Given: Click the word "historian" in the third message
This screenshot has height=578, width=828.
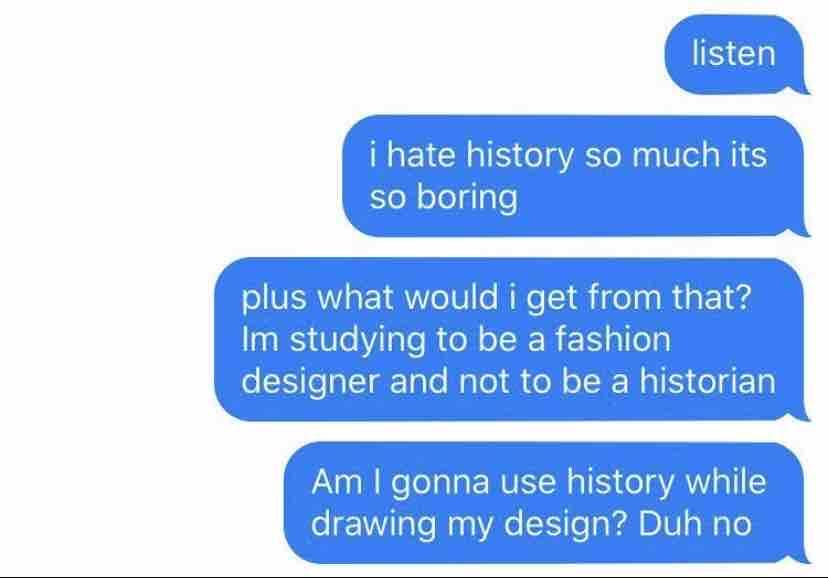Looking at the screenshot, I should click(x=708, y=381).
